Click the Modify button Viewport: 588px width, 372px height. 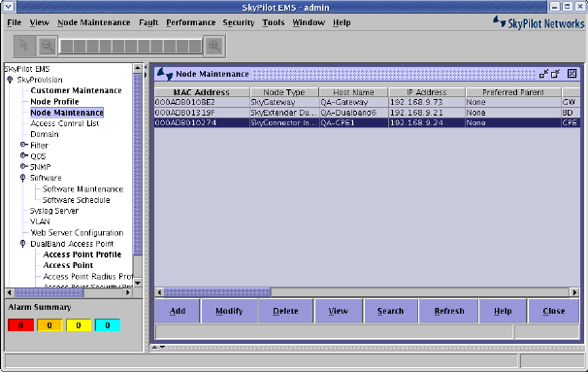[230, 311]
